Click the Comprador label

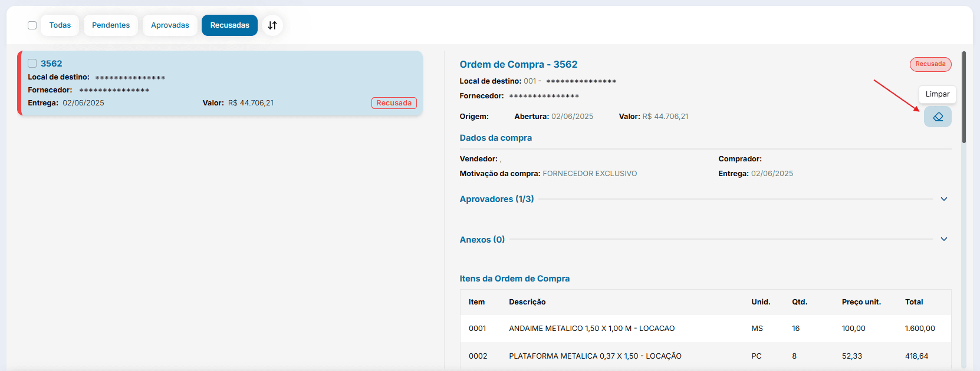click(740, 159)
